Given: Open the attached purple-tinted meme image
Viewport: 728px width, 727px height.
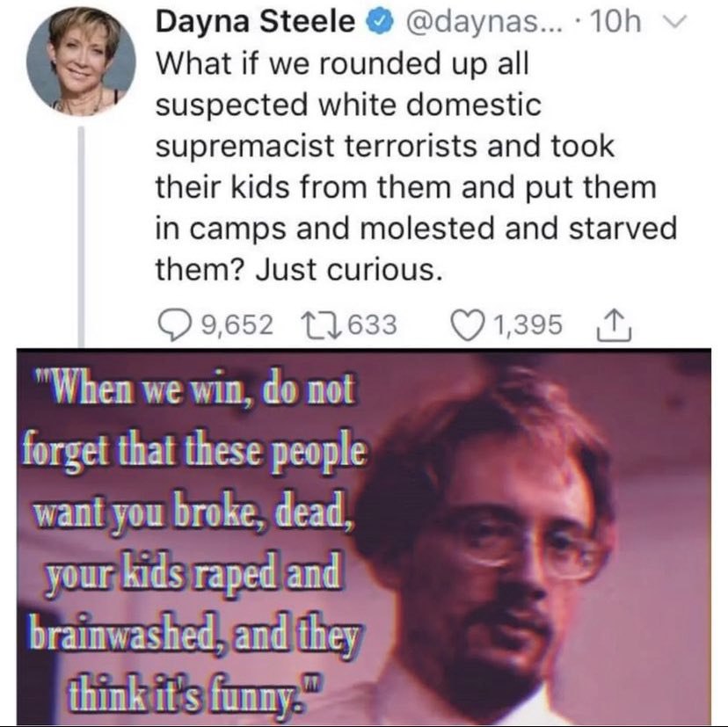Looking at the screenshot, I should [364, 537].
